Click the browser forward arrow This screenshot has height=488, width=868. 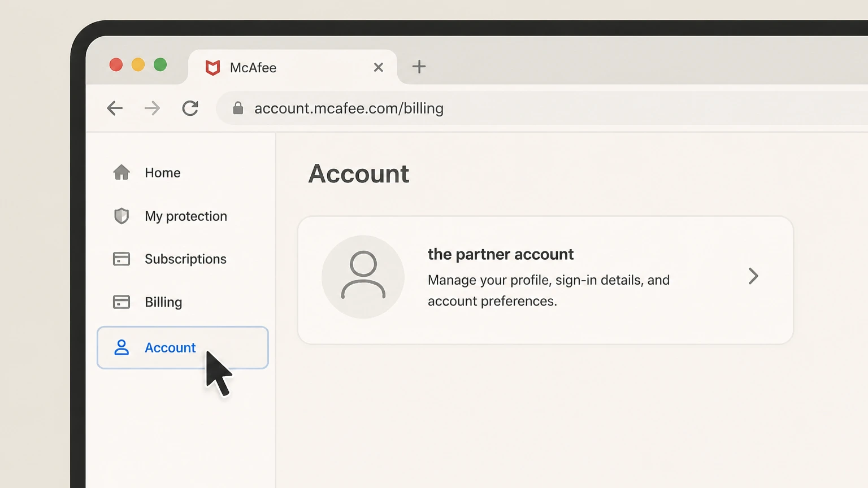click(x=152, y=108)
